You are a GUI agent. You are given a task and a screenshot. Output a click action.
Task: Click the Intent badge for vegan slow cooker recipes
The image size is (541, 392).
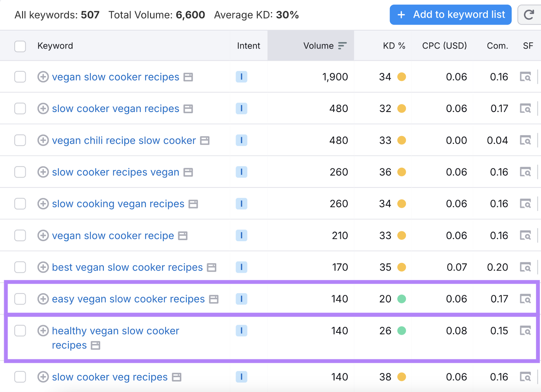tap(241, 77)
